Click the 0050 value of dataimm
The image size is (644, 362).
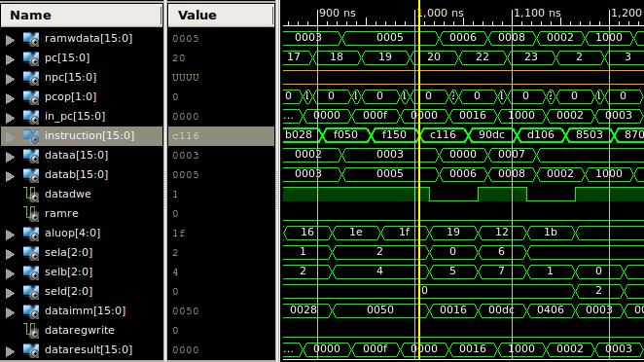[x=186, y=311]
